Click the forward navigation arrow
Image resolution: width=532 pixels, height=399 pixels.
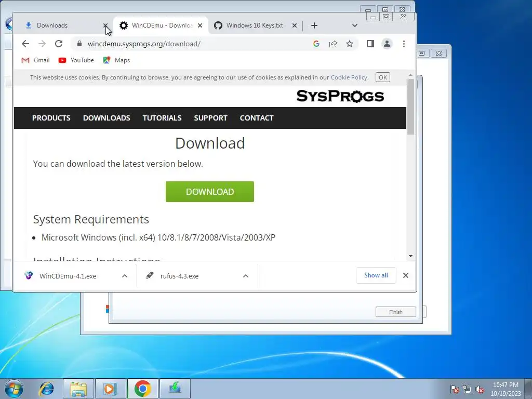42,44
